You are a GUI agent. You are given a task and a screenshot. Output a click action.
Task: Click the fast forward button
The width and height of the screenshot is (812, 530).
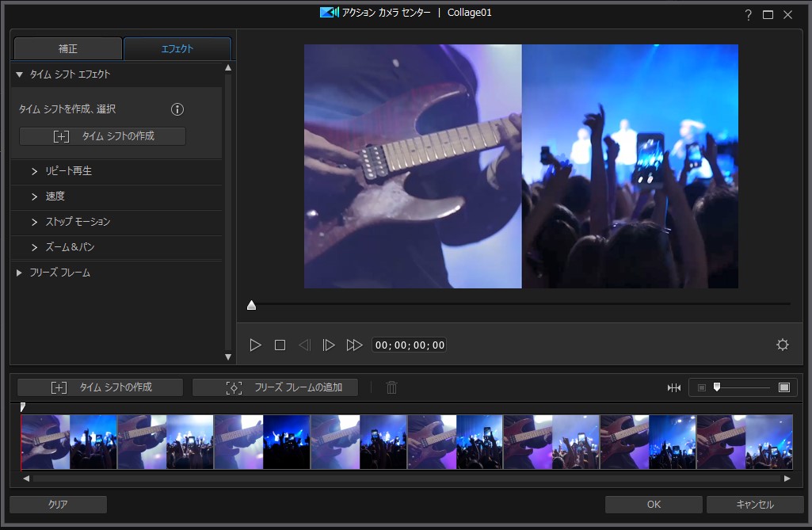pos(354,345)
